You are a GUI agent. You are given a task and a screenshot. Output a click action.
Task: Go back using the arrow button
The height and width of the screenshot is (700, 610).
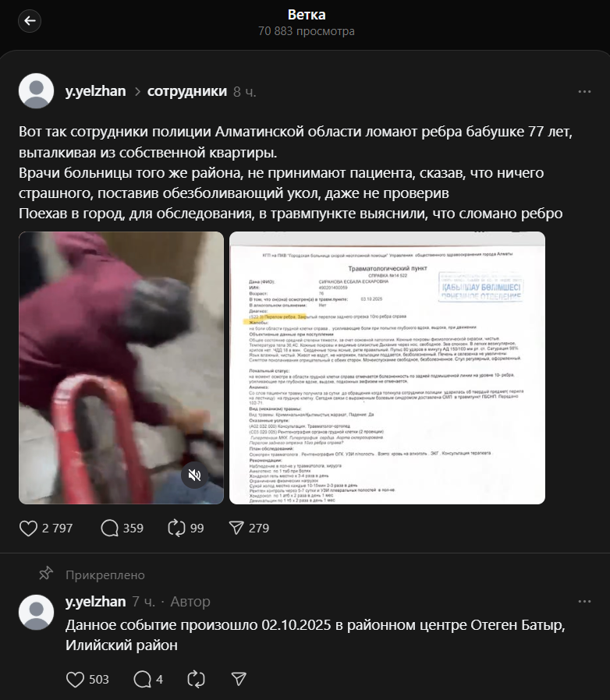(30, 21)
